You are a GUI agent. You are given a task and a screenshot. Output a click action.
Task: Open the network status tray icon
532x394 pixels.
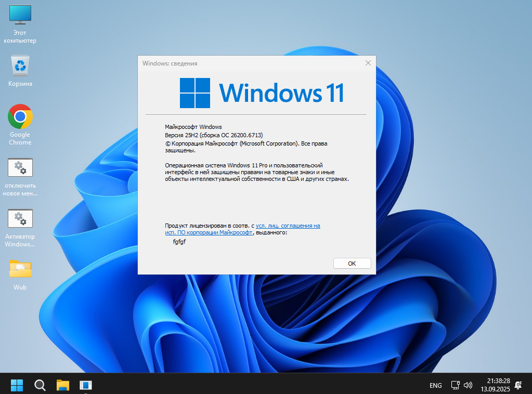[x=455, y=385]
